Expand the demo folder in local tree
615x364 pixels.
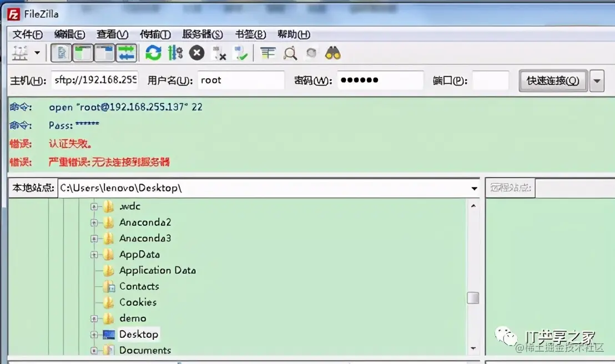click(93, 318)
